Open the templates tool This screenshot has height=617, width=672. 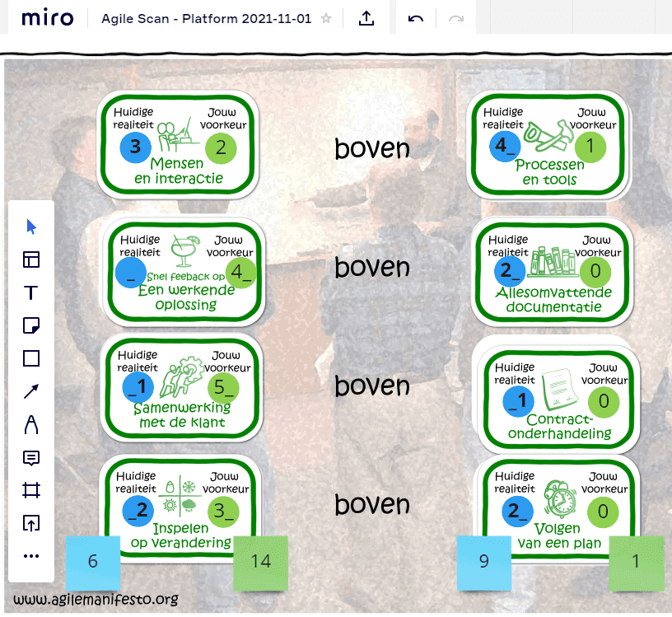(30, 259)
